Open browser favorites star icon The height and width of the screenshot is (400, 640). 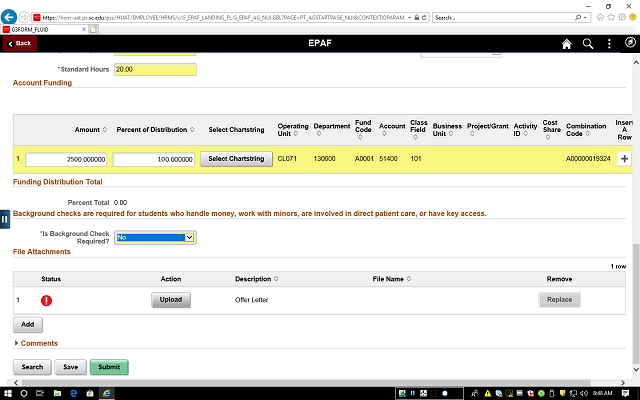click(611, 17)
